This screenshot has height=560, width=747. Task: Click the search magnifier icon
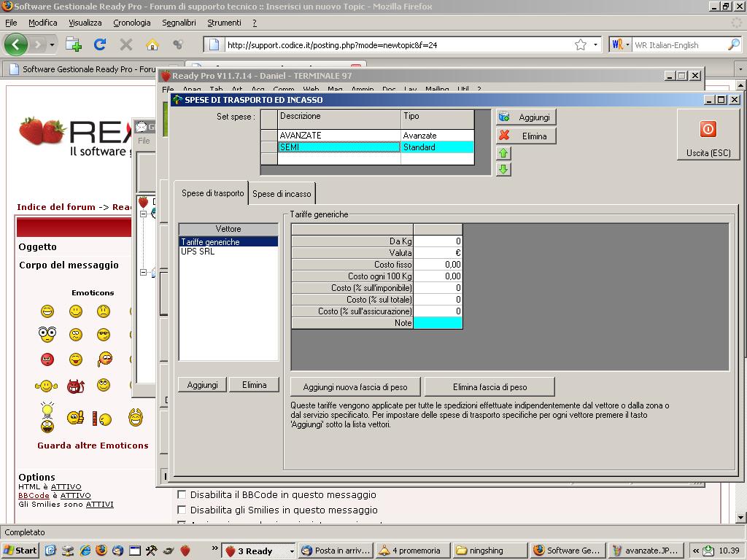tap(733, 44)
